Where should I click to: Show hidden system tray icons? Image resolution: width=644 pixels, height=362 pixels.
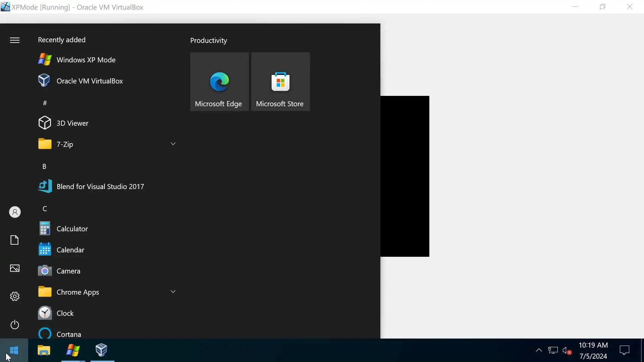(x=539, y=351)
